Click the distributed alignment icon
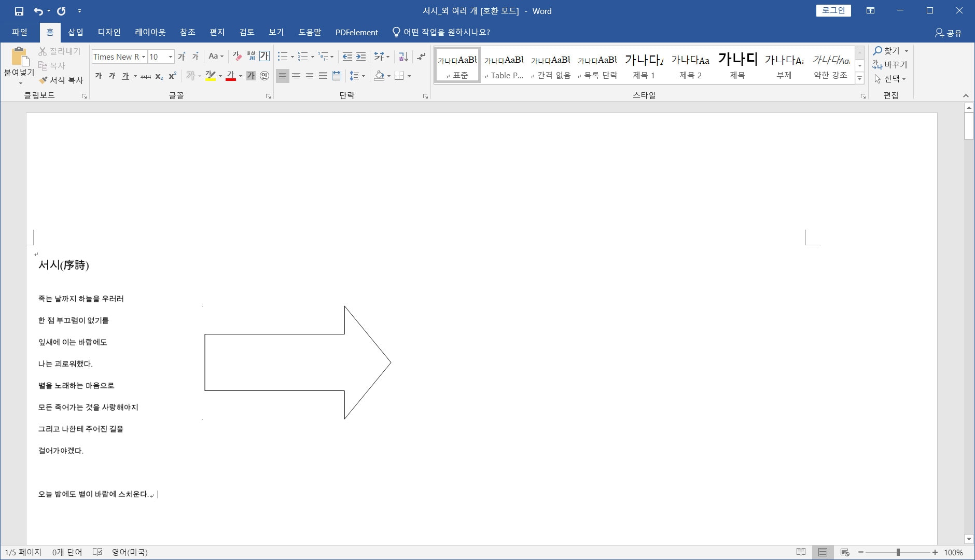The width and height of the screenshot is (975, 560). point(336,76)
